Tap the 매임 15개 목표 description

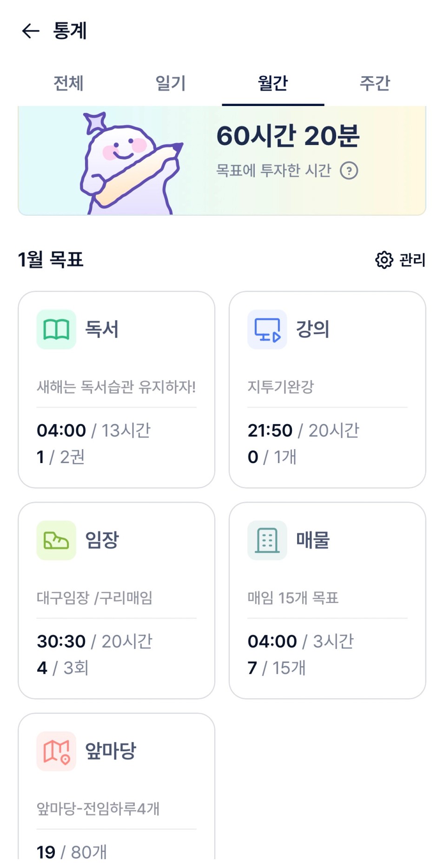pos(293,597)
